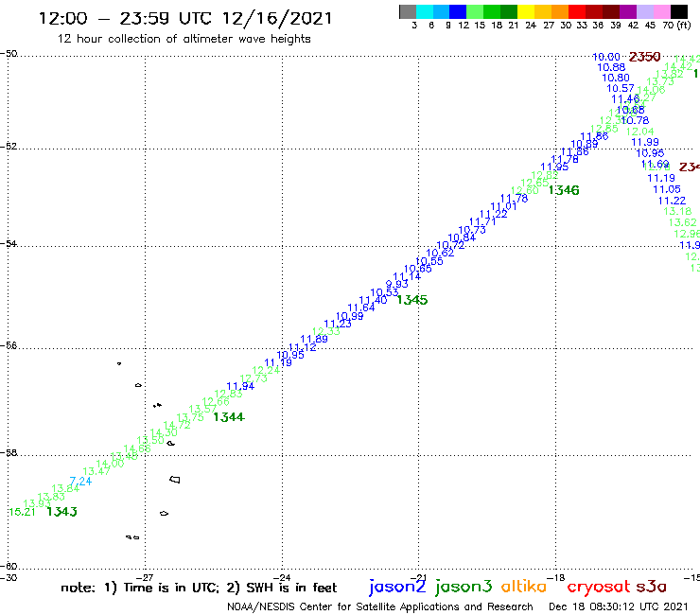The image size is (700, 615).
Task: Click the NOAA/NESDIS credit line
Action: [380, 606]
